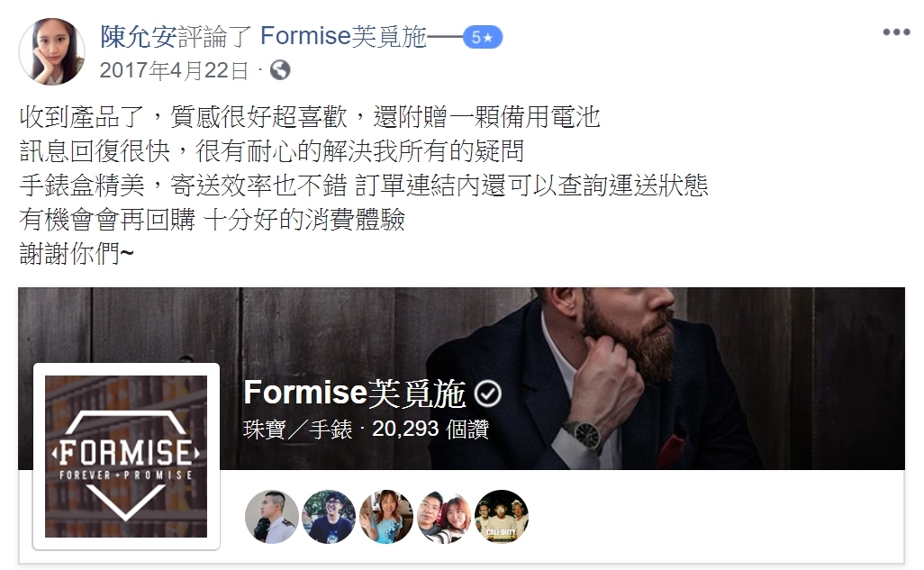924x570 pixels.
Task: Click the second friend avatar with glasses
Action: (329, 516)
